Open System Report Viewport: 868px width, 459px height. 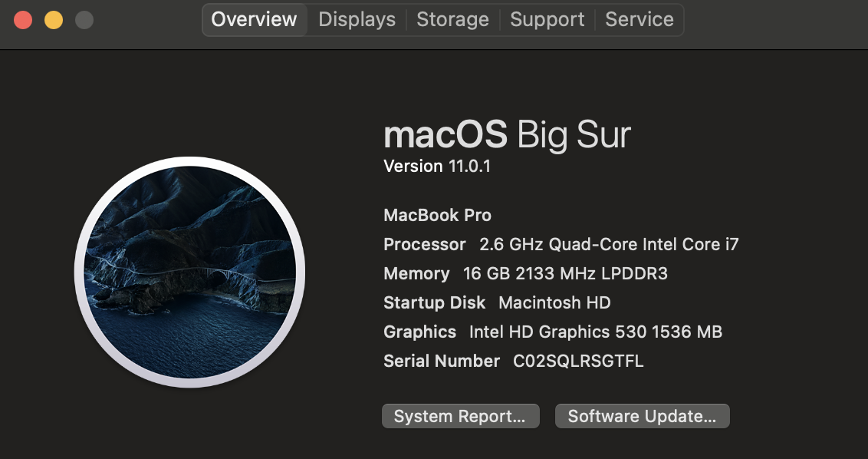coord(460,416)
